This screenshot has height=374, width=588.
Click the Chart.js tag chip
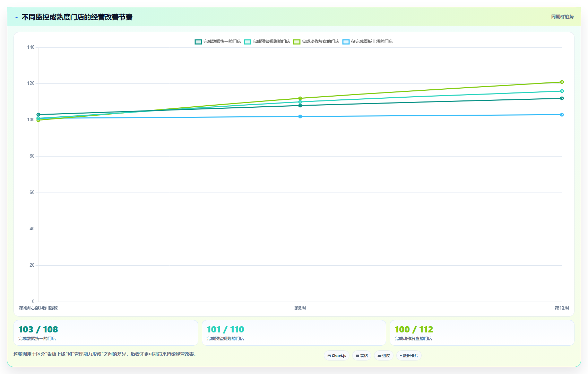337,356
